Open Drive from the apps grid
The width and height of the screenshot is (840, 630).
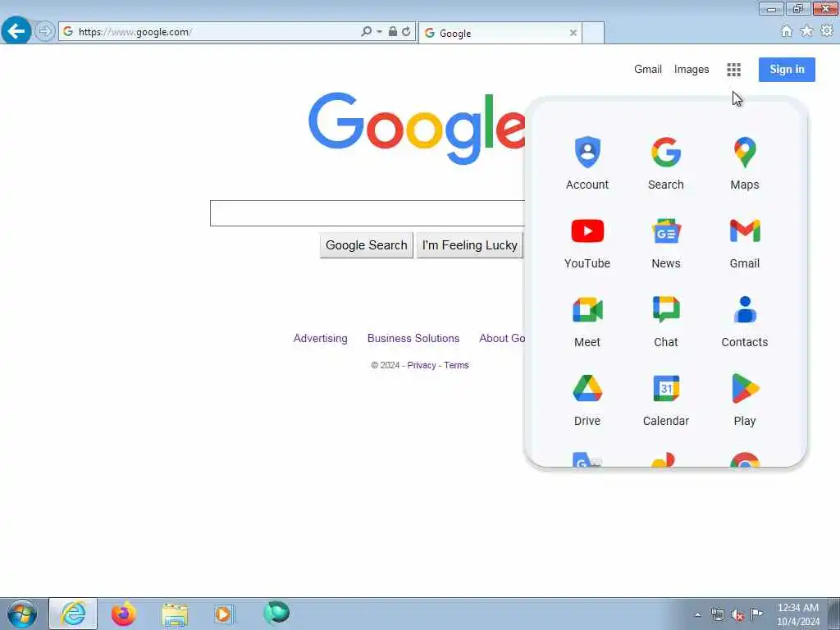(x=587, y=399)
